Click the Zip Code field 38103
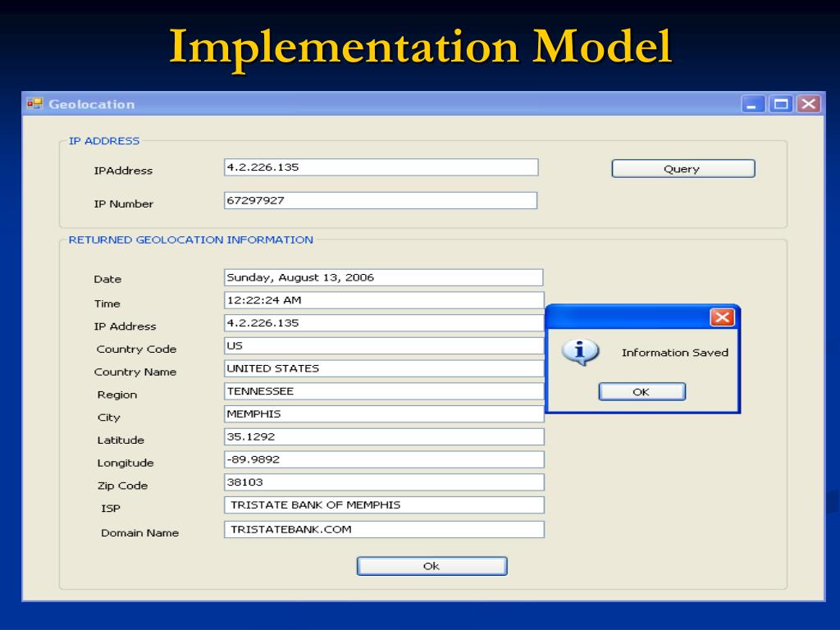 [x=384, y=482]
